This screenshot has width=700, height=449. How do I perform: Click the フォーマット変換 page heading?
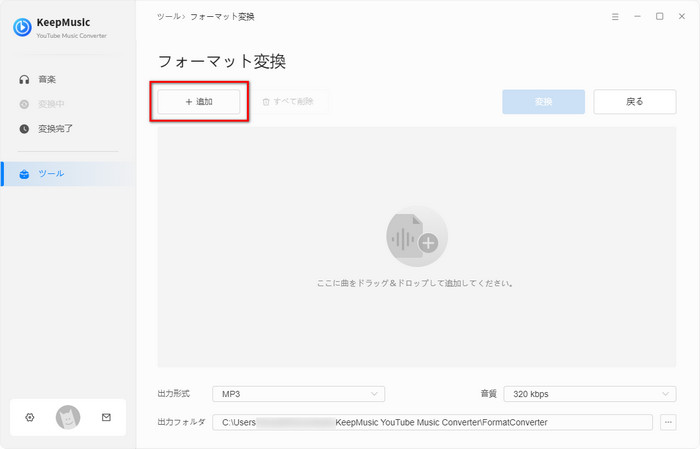[x=222, y=61]
